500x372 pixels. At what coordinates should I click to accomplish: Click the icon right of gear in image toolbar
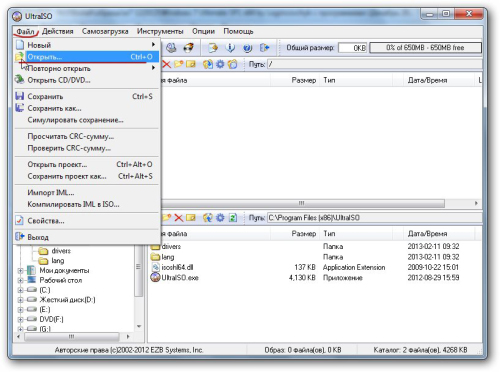coord(233,64)
